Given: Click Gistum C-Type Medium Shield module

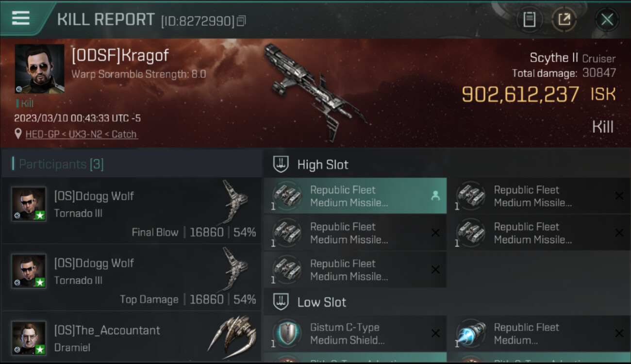Looking at the screenshot, I should [x=355, y=333].
